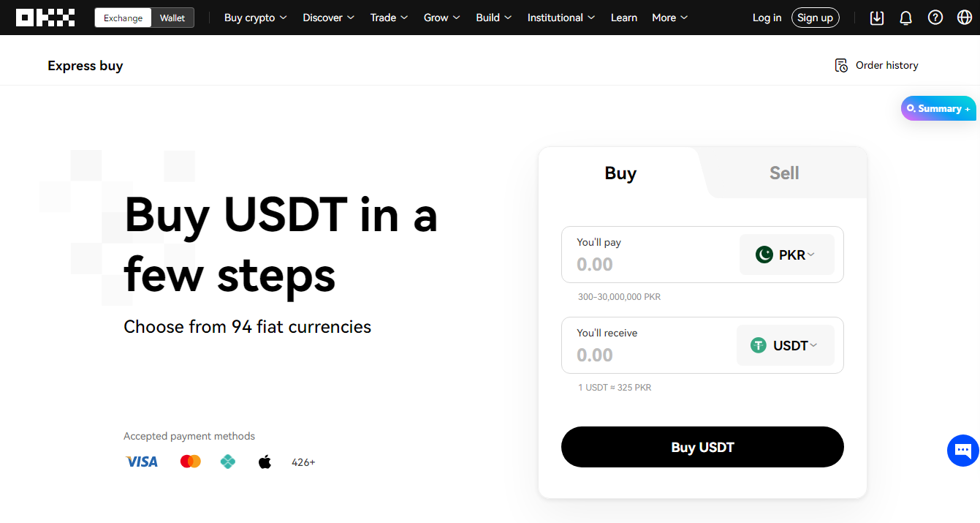Expand the Buy crypto menu
This screenshot has width=980, height=523.
click(256, 18)
